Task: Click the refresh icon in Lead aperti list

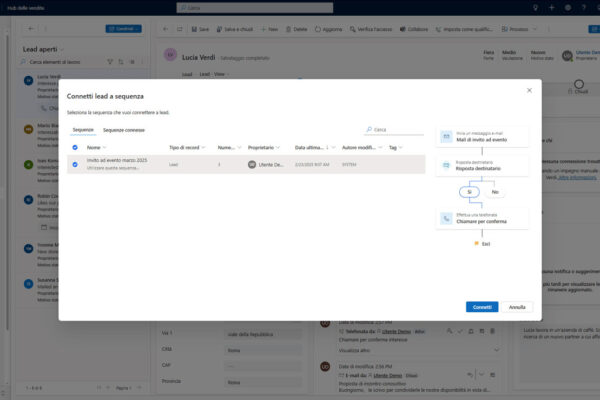Action: [121, 62]
